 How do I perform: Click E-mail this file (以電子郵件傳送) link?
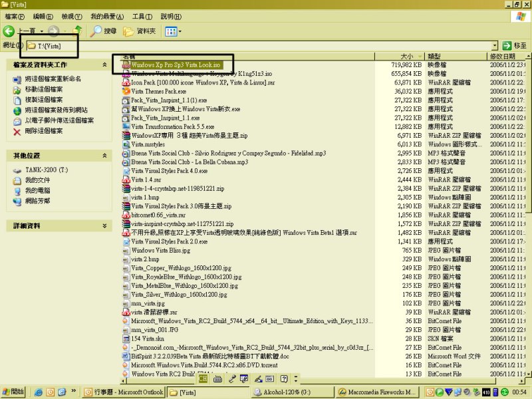(x=59, y=120)
